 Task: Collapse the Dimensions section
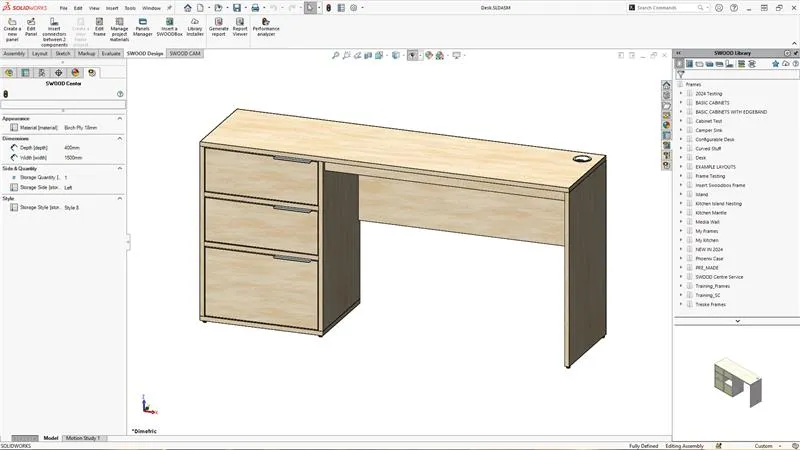tap(121, 138)
